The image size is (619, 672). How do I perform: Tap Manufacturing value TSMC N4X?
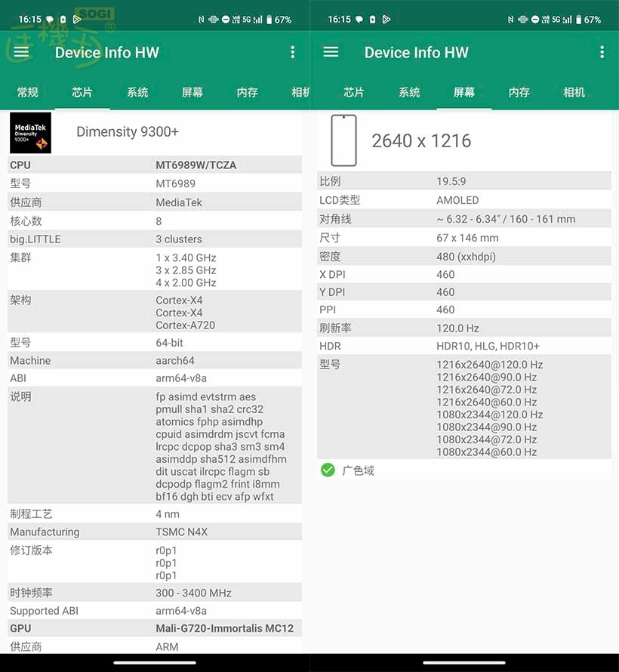(182, 532)
